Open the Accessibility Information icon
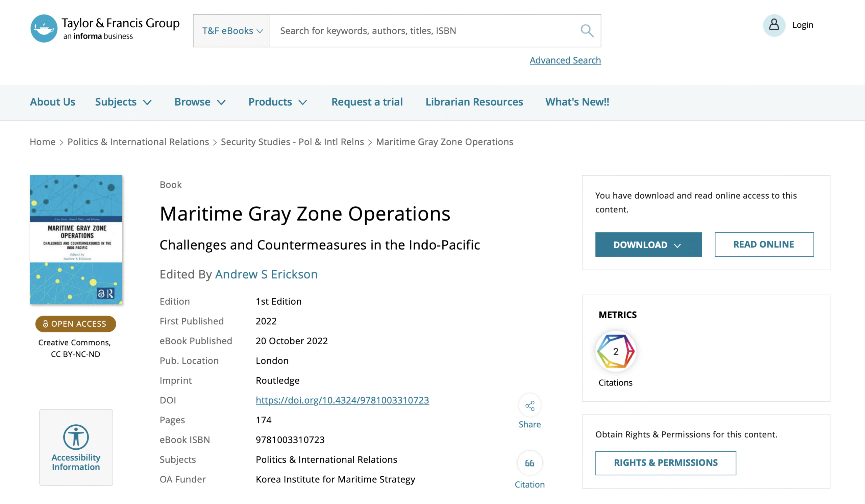This screenshot has height=504, width=865. tap(76, 437)
